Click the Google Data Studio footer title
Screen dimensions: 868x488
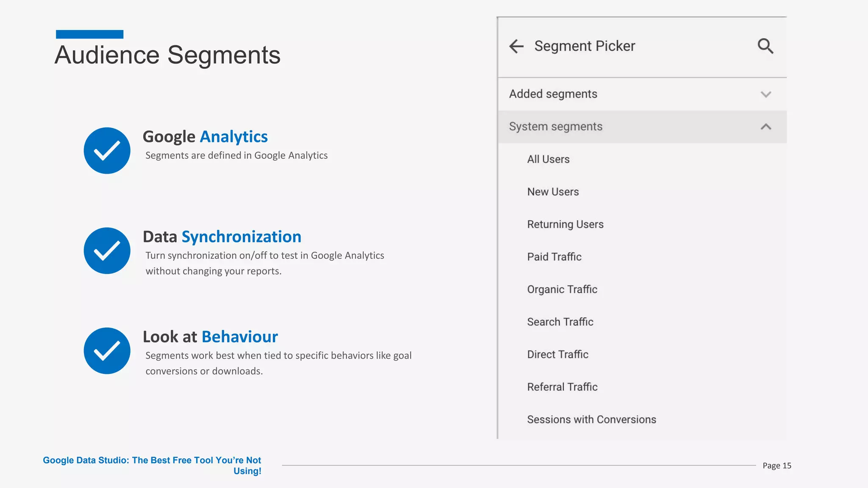[152, 466]
